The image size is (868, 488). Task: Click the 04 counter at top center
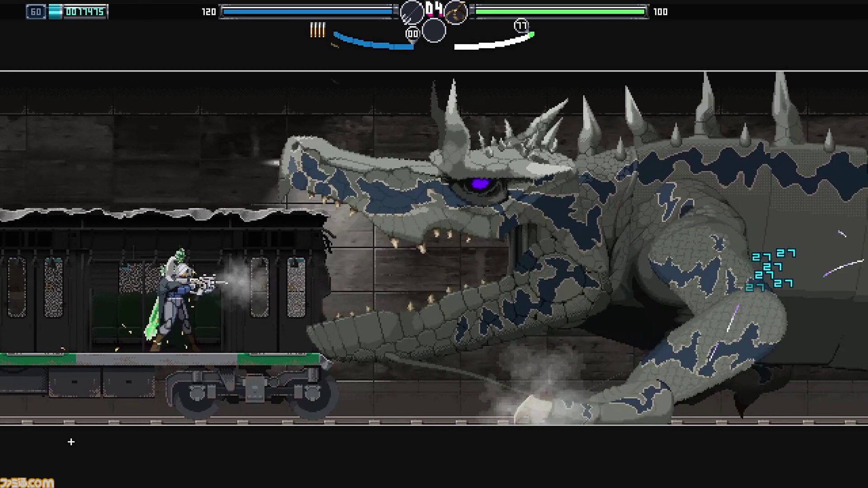click(x=434, y=8)
